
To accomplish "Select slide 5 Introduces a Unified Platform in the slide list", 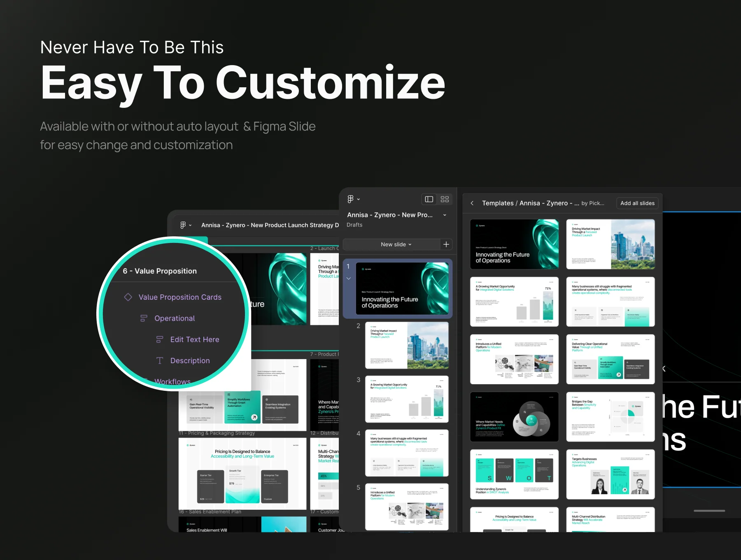I will tap(407, 507).
